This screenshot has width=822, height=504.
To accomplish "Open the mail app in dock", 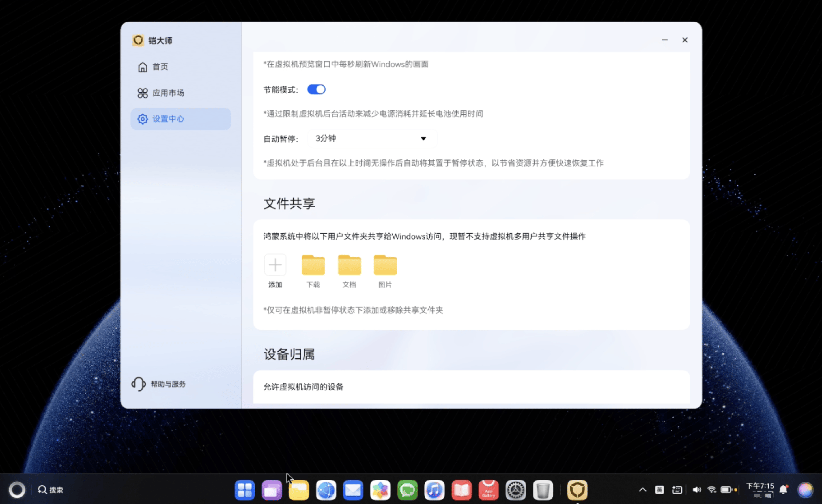I will pos(353,490).
